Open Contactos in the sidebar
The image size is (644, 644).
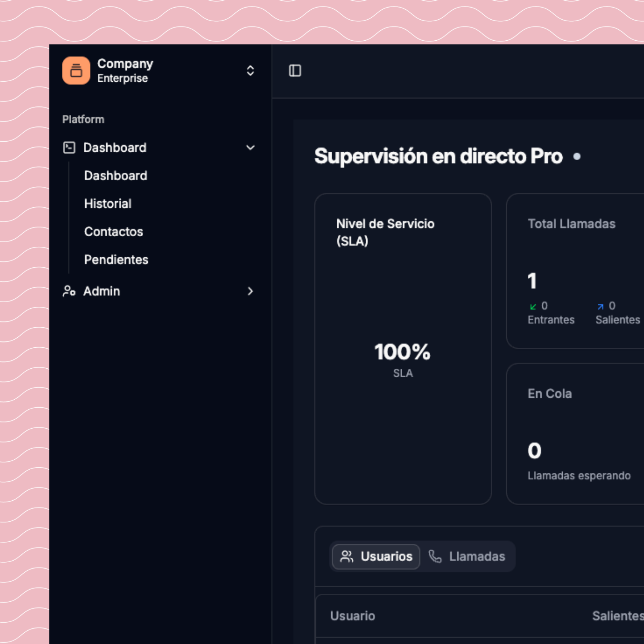114,232
